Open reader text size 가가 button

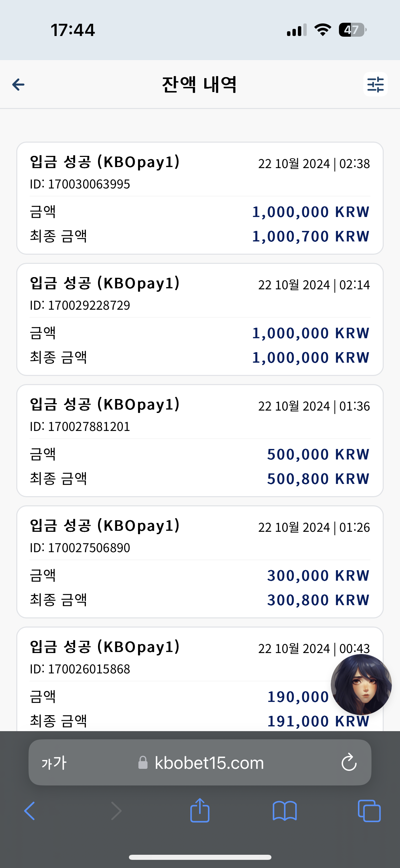54,763
